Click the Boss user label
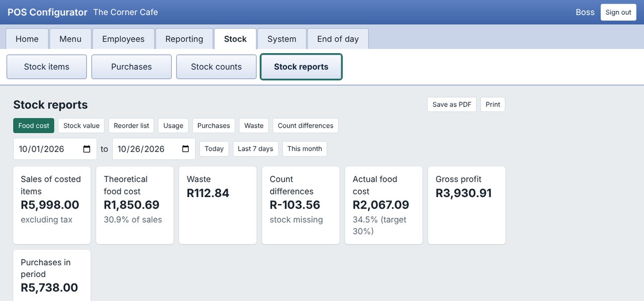 point(585,12)
